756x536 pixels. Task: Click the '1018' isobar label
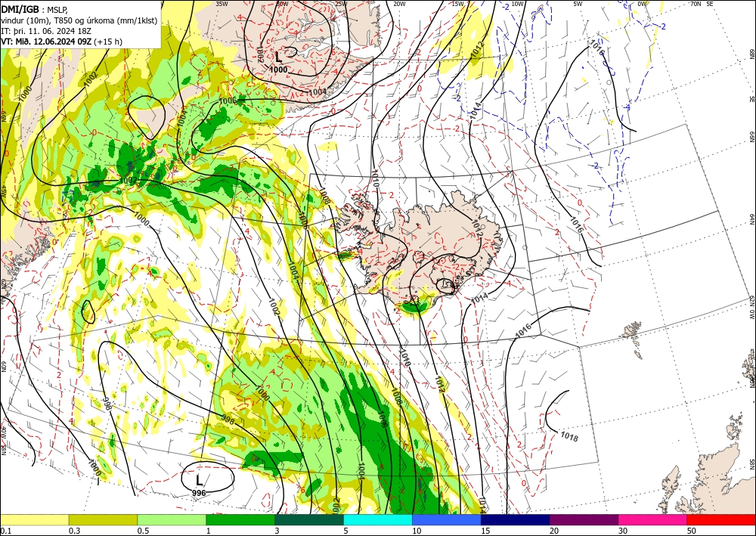[x=569, y=437]
